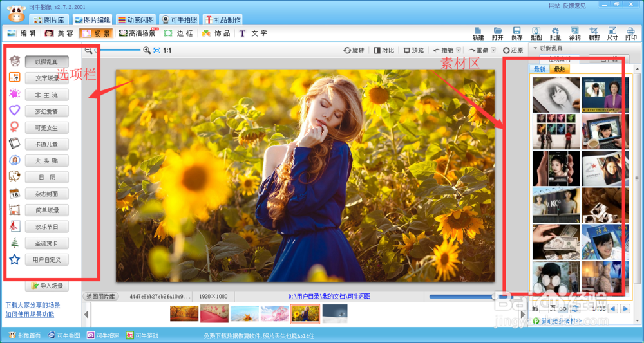
Task: Choose the 以假乱真 scene category
Action: tap(47, 62)
